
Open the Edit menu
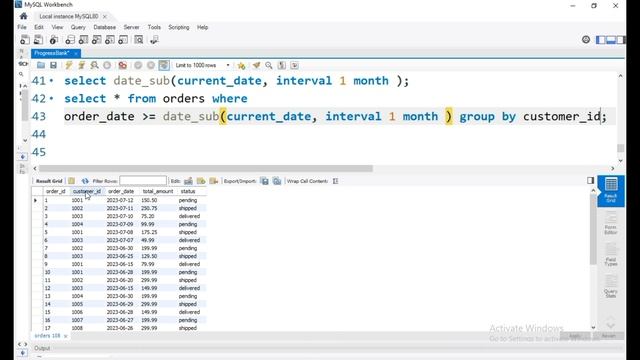point(39,27)
